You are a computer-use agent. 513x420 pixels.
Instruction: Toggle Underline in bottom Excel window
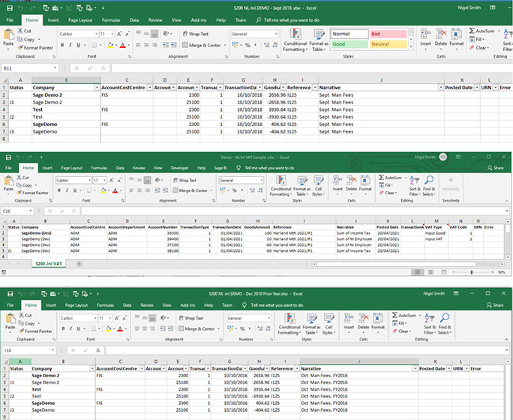[x=79, y=328]
